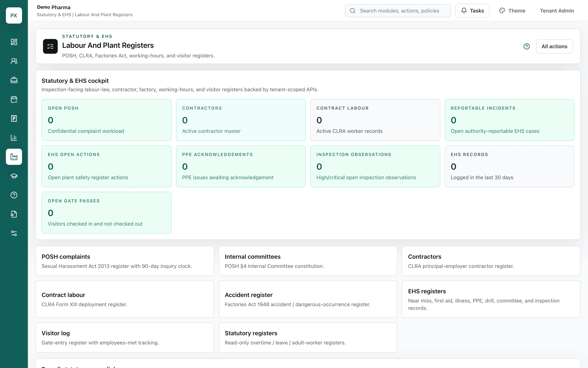Open the Contract Labour stat card in cockpit
This screenshot has height=368, width=588.
(375, 120)
